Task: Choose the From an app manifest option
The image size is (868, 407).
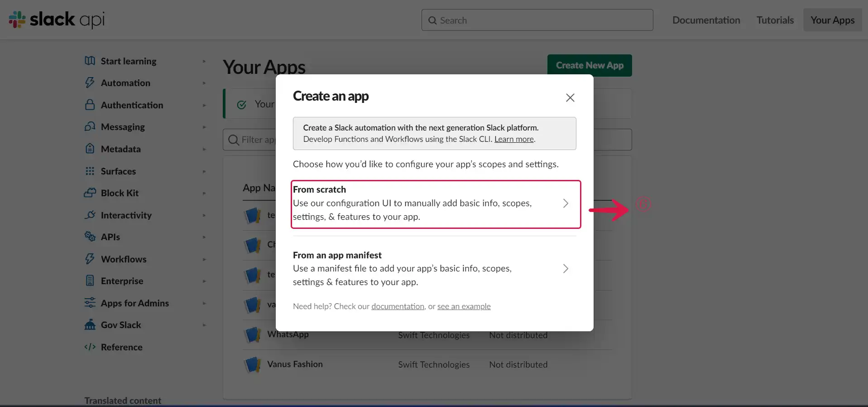Action: click(435, 268)
